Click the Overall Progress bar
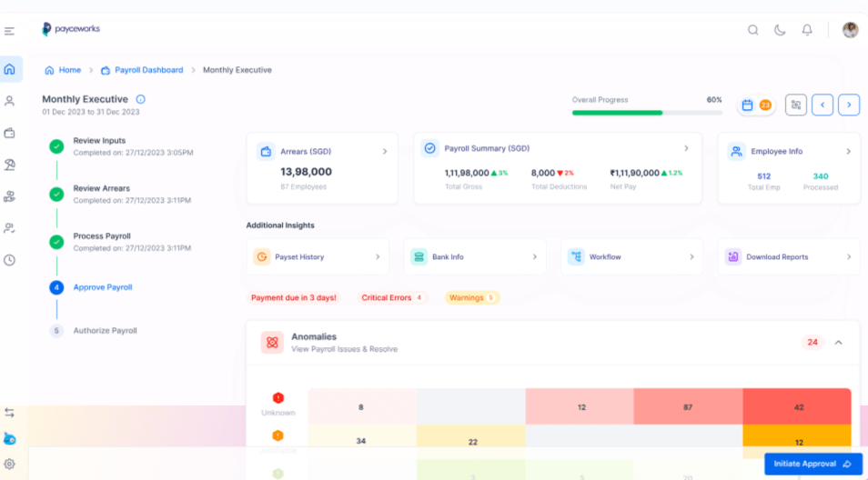The image size is (868, 480). [x=647, y=113]
